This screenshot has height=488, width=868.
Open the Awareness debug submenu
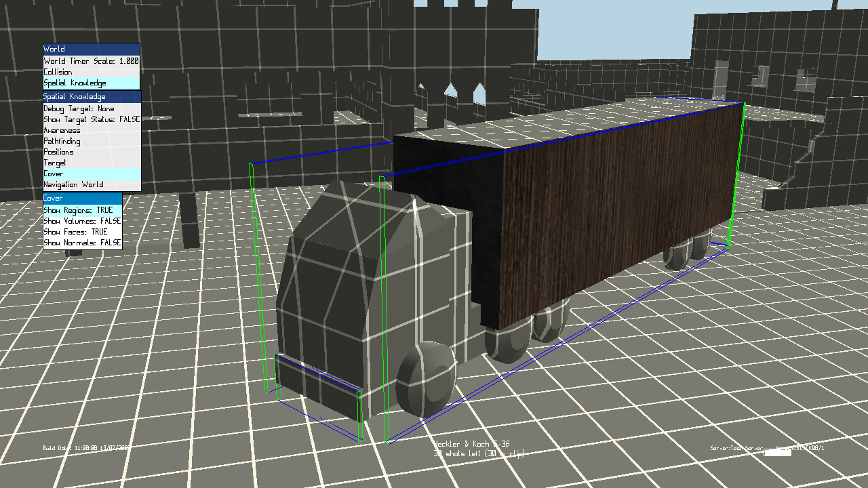[x=92, y=130]
